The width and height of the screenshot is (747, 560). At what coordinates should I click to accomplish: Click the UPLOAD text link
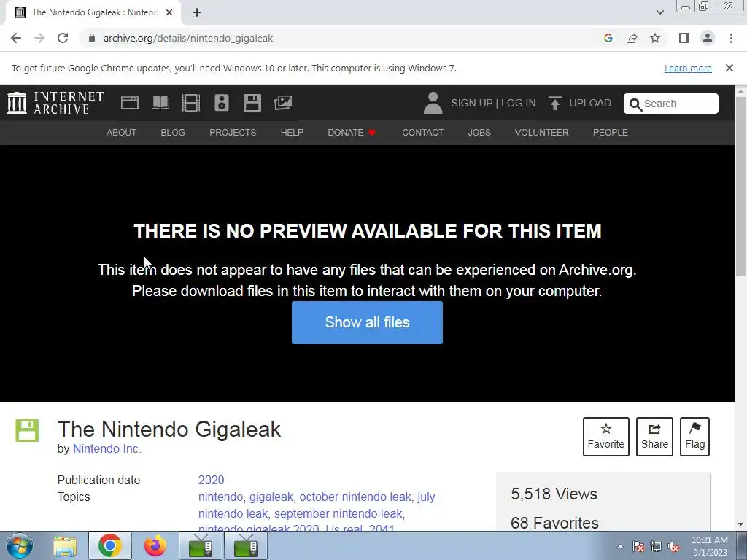590,103
